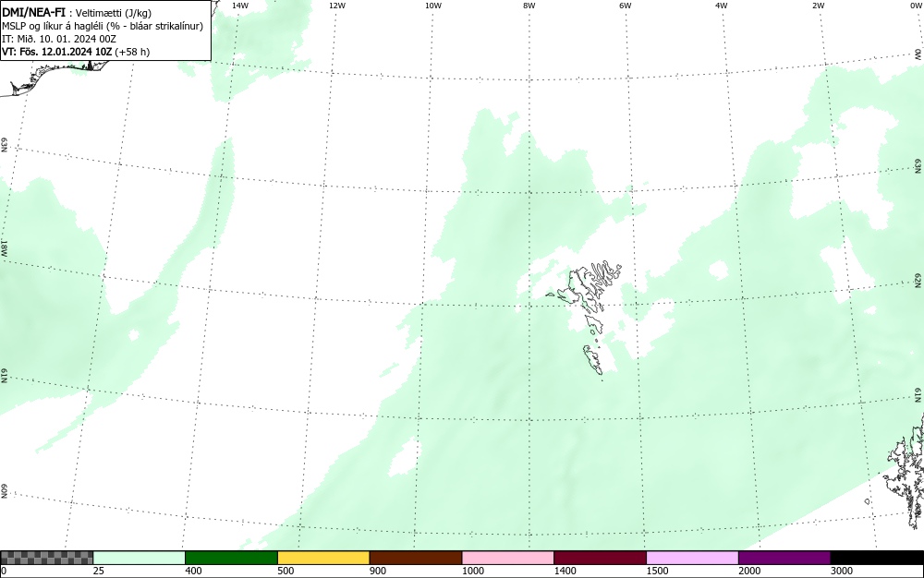
Task: Click the 18W label on left edge
Action: click(4, 247)
